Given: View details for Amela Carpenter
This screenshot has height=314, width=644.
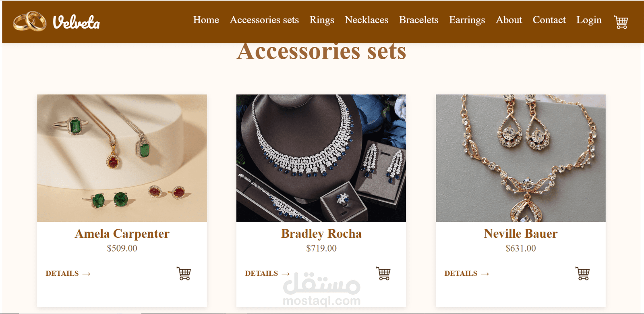Looking at the screenshot, I should (x=68, y=273).
